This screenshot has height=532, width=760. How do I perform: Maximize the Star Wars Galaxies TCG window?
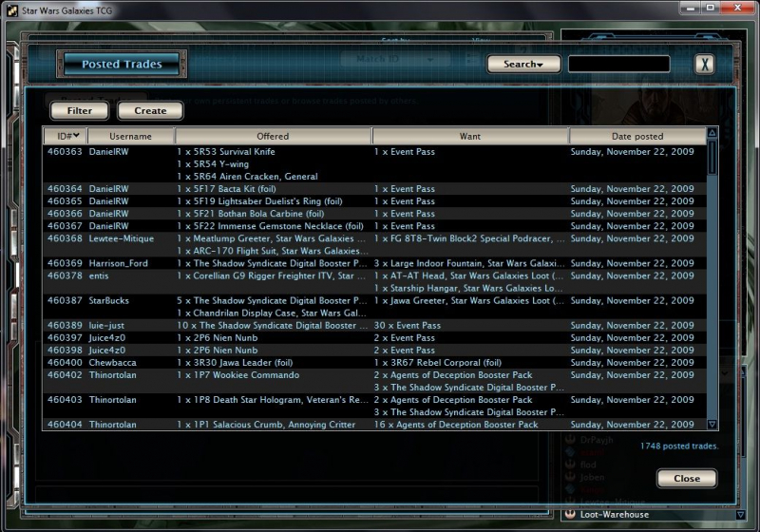click(x=710, y=8)
